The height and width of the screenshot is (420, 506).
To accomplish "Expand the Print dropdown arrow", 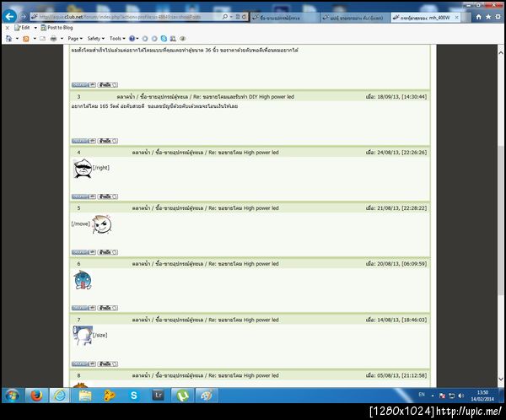I will (62, 39).
